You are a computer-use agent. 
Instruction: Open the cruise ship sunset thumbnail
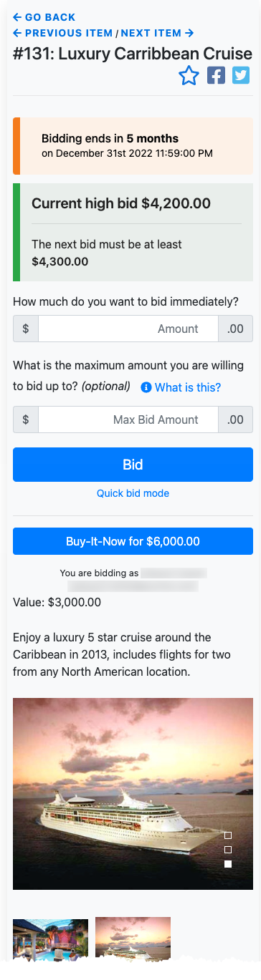coord(133,938)
